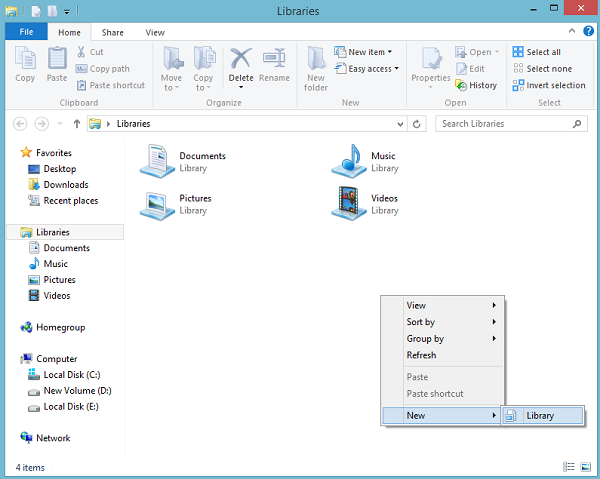Click the Up arrow navigation button
The image size is (600, 479).
[77, 124]
